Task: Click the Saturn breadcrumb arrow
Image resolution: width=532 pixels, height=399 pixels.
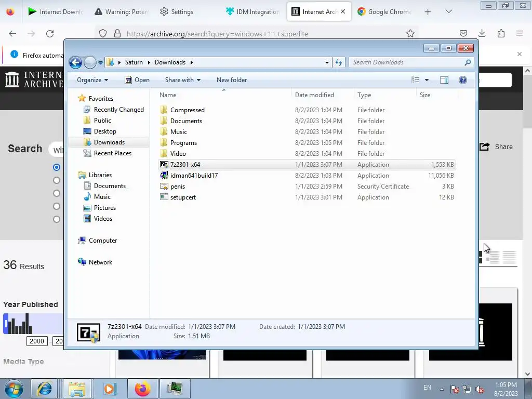Action: point(148,62)
